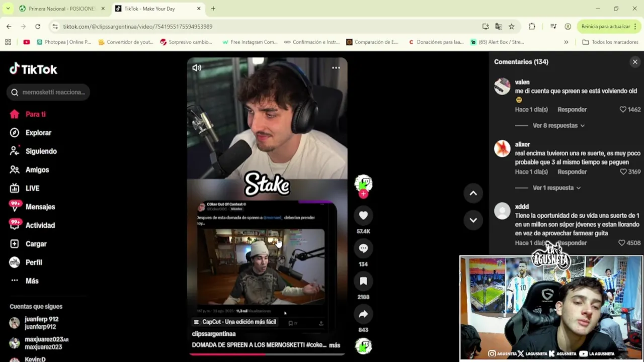The image size is (644, 362).
Task: Open Free Instagram Com... bookmark
Action: point(250,42)
